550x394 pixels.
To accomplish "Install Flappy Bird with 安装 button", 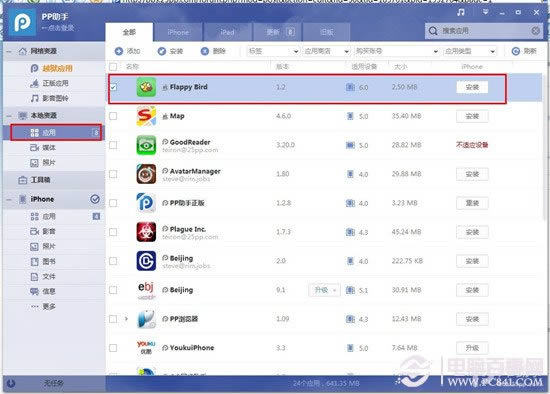I will pos(472,87).
